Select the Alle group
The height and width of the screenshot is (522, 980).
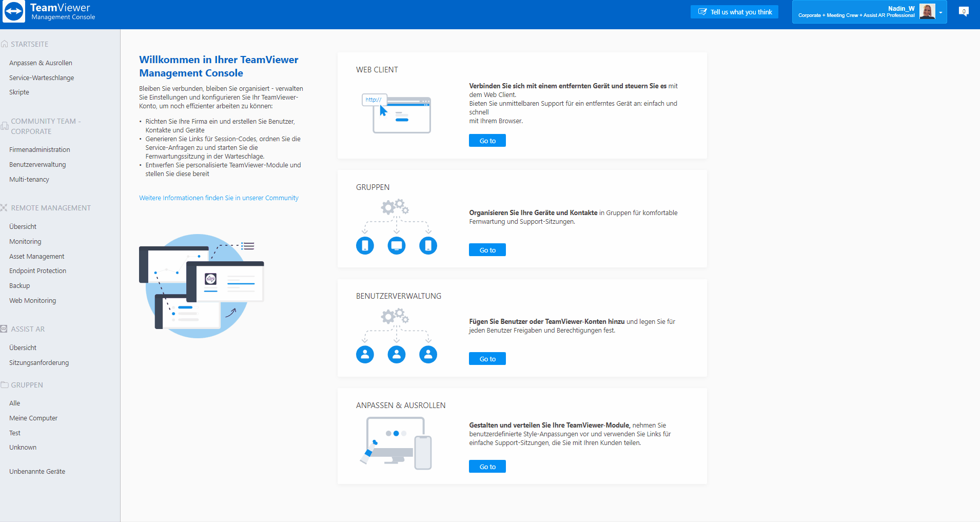pyautogui.click(x=14, y=403)
